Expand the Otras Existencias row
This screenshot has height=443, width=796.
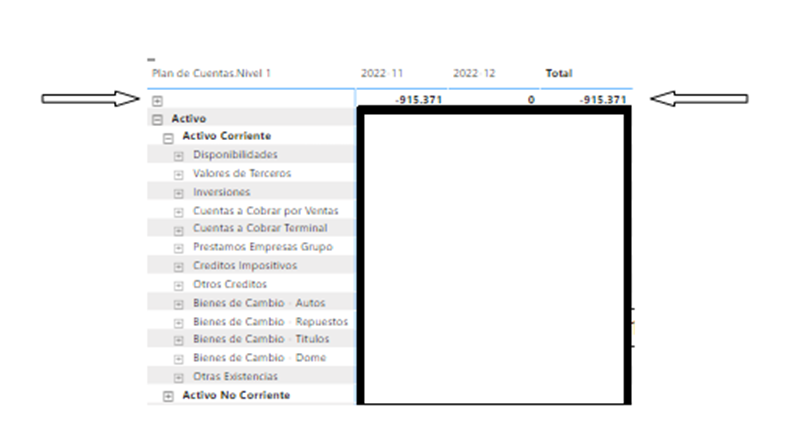click(x=178, y=378)
